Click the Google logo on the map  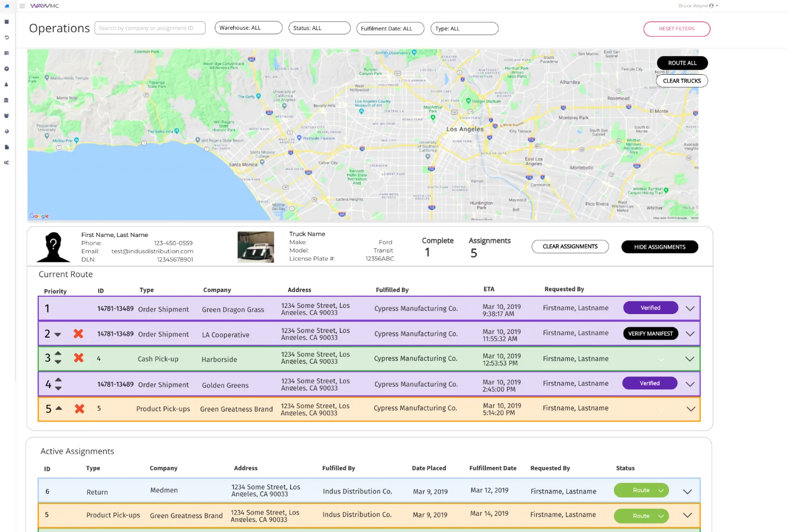point(39,216)
